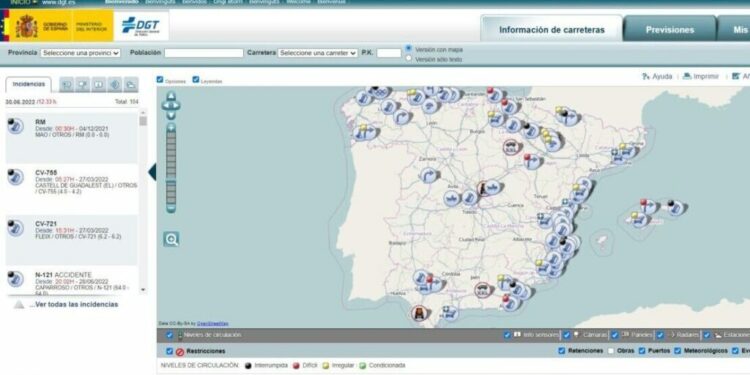Click the yellow-pin marker on Ibiza
Image resolution: width=750 pixels, height=375 pixels.
(639, 220)
